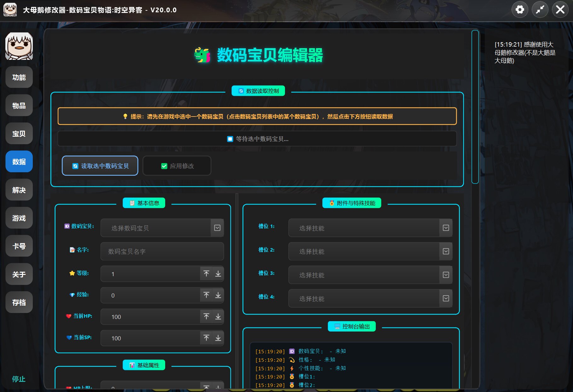The width and height of the screenshot is (573, 392).
Task: Click the up arrow on the 当前HP field
Action: coord(206,316)
